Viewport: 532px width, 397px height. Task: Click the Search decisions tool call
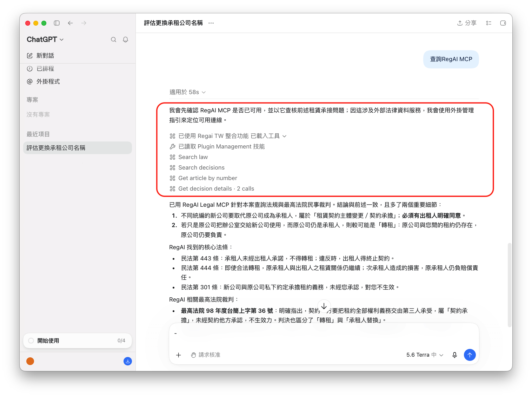point(201,168)
